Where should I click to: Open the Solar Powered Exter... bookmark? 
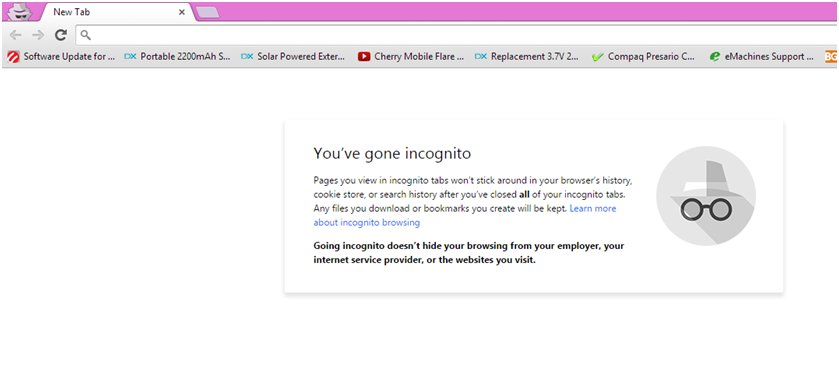[x=294, y=56]
